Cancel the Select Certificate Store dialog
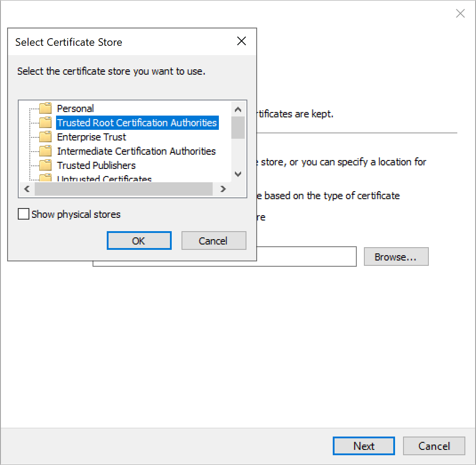This screenshot has height=465, width=476. coord(214,240)
